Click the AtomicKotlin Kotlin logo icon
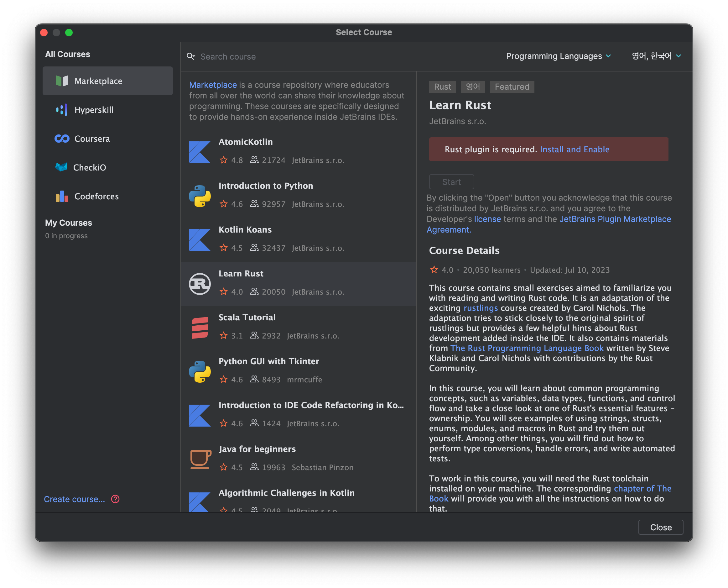The image size is (728, 588). click(x=200, y=152)
